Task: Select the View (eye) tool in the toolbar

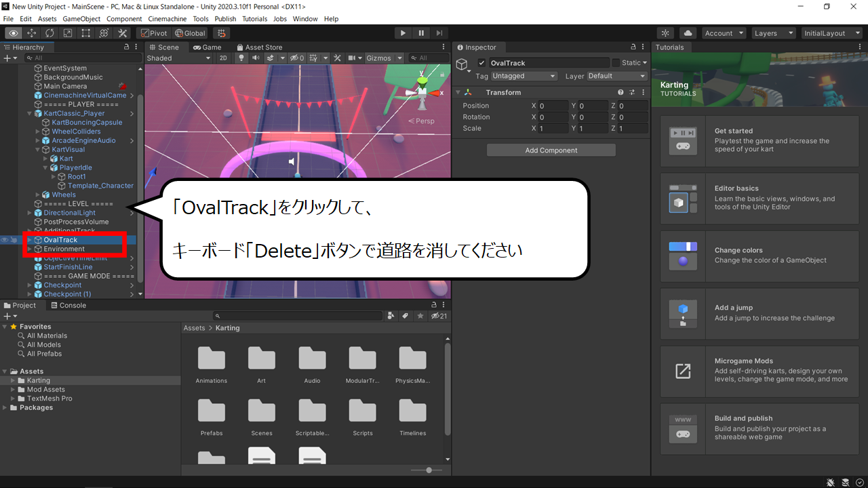Action: (13, 33)
